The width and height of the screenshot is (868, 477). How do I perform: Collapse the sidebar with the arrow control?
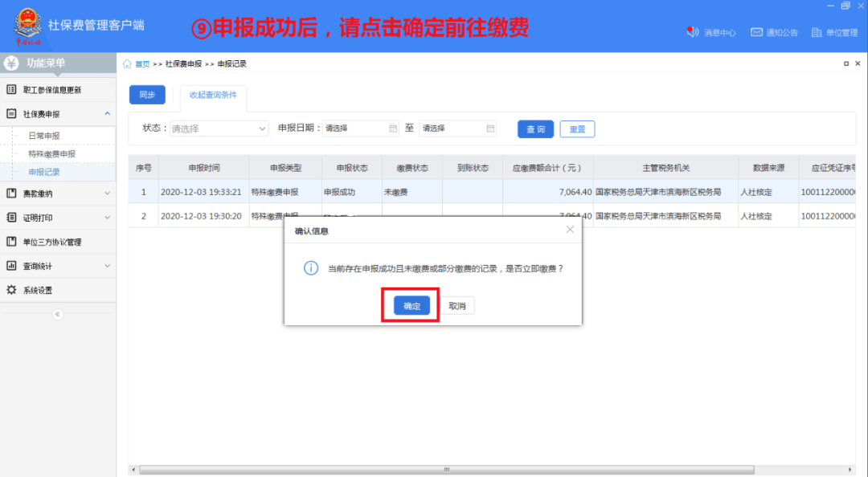click(56, 314)
